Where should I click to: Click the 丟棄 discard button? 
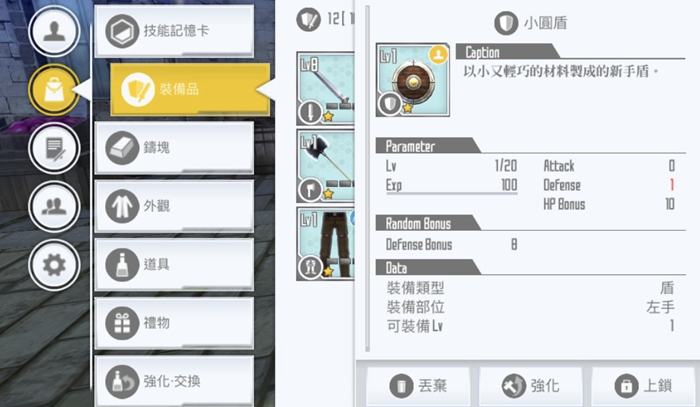click(418, 386)
